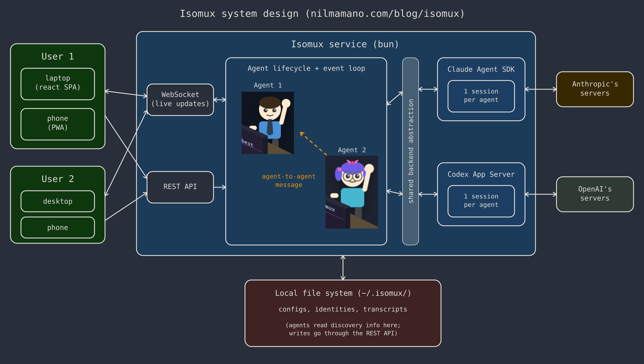Click the phone (PWA) box
This screenshot has width=644, height=364.
(x=58, y=124)
